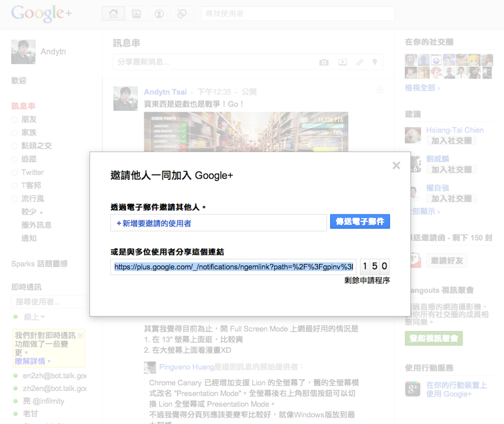Click the location pin icon in share box
The height and width of the screenshot is (424, 504).
coord(375,62)
